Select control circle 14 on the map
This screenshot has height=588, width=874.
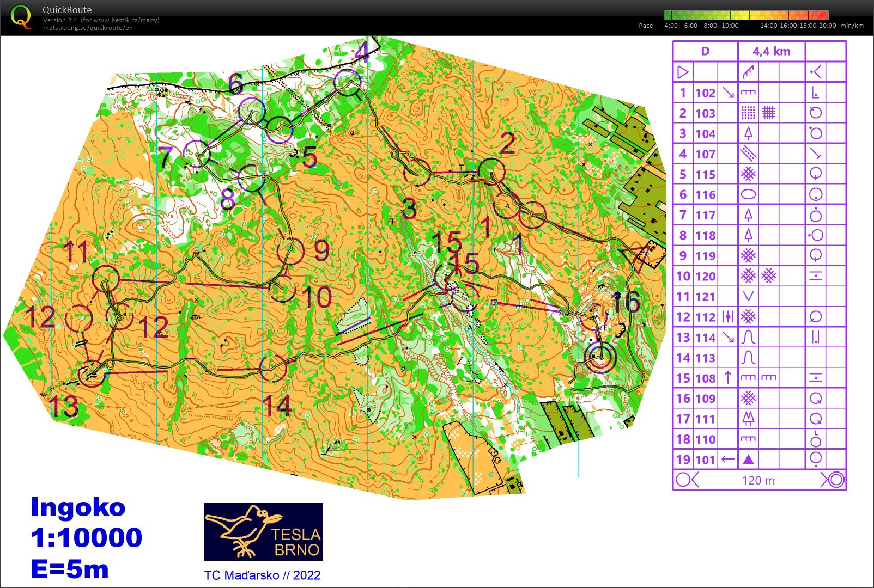point(272,369)
